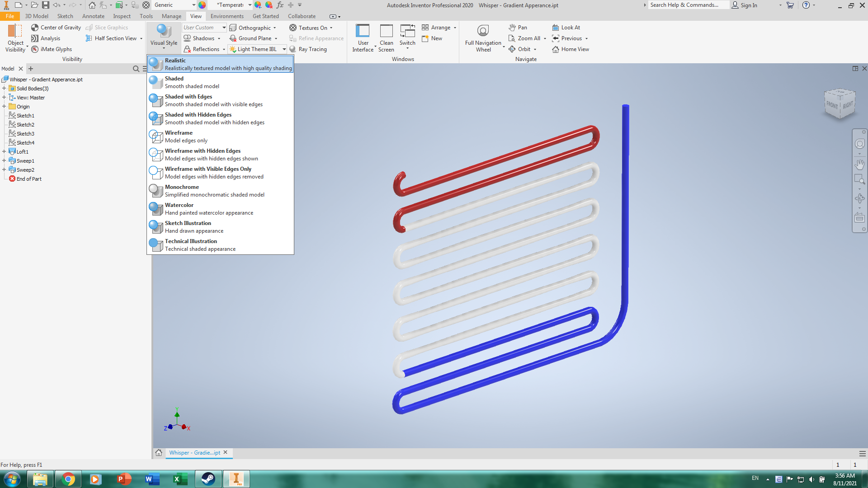The image size is (868, 488).
Task: Expand the Loft1 feature node
Action: click(4, 152)
